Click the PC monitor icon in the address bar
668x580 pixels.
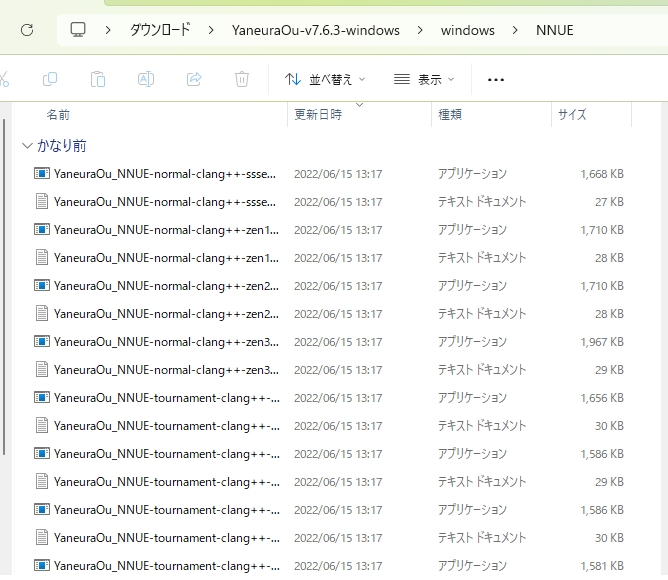tap(78, 30)
